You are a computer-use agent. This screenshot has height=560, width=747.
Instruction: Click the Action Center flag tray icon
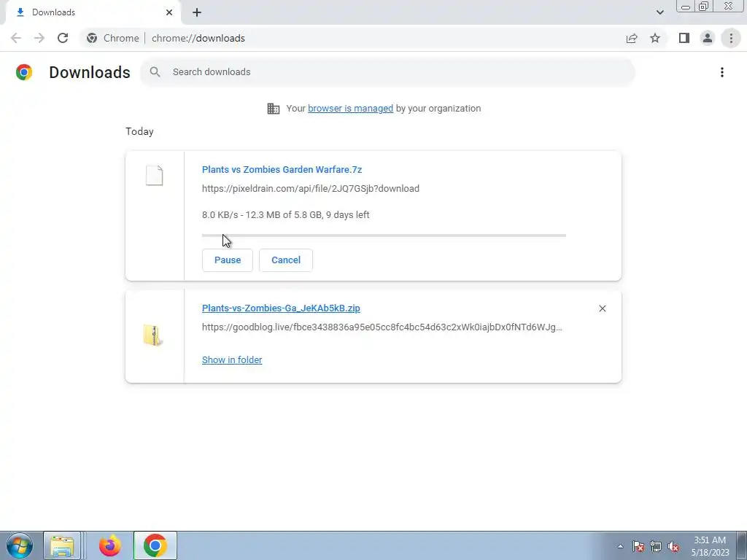638,547
